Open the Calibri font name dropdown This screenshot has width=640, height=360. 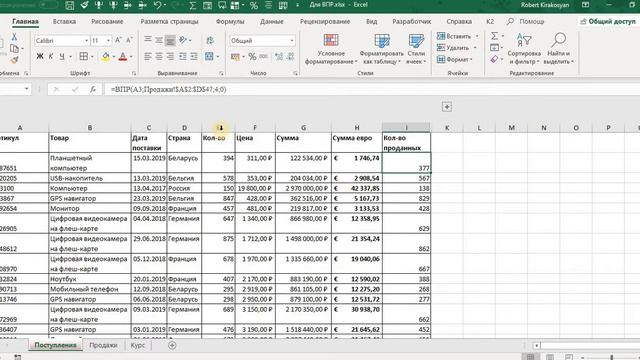(87, 41)
